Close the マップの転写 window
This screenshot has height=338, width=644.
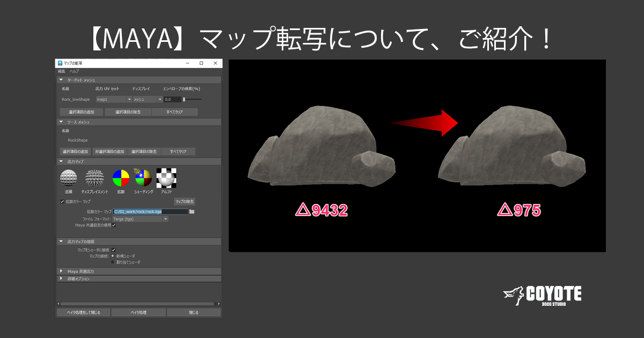tap(215, 63)
